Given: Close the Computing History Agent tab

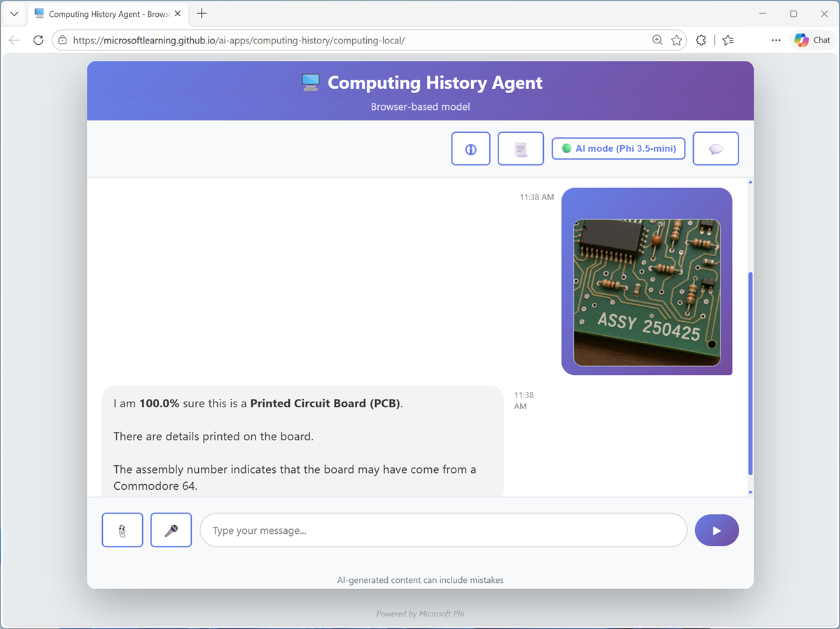Looking at the screenshot, I should click(177, 14).
